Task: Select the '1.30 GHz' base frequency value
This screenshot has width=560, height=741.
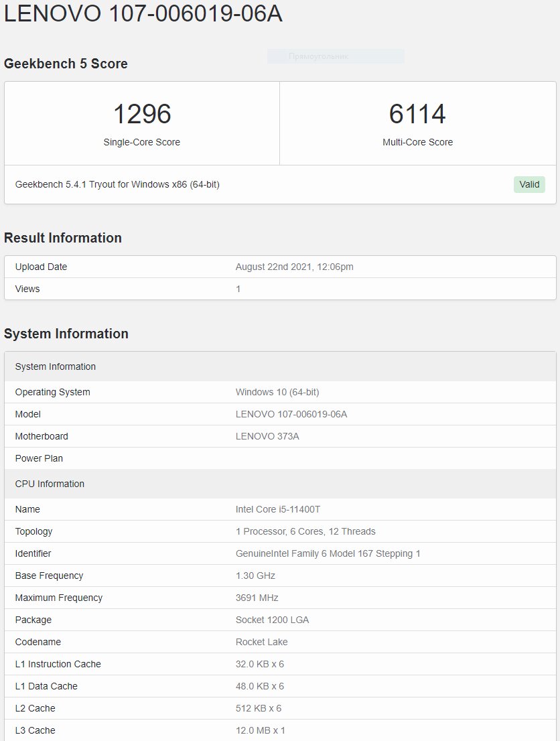Action: coord(256,576)
